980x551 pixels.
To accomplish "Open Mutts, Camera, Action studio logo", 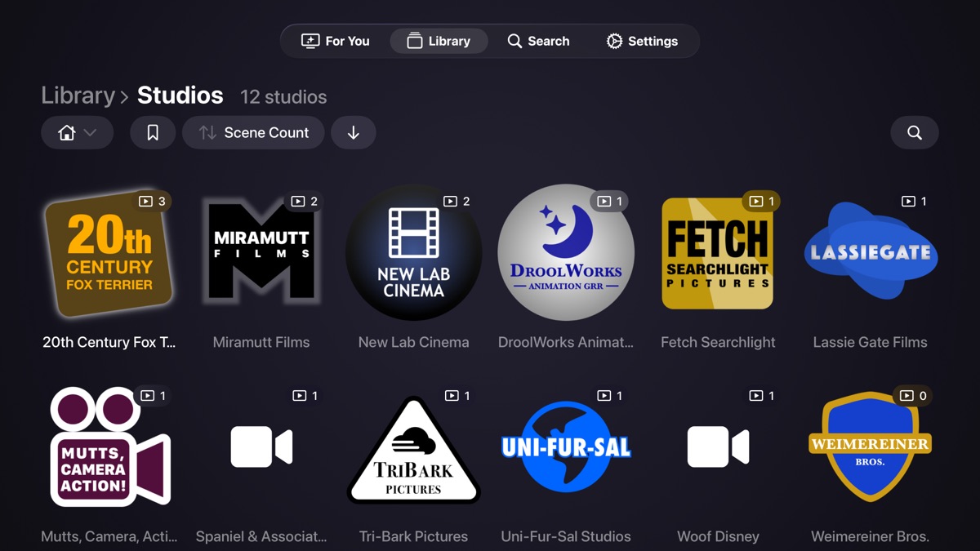I will click(x=109, y=447).
